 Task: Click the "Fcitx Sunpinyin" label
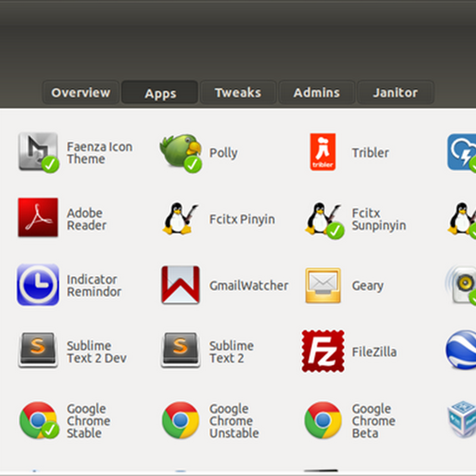point(379,219)
